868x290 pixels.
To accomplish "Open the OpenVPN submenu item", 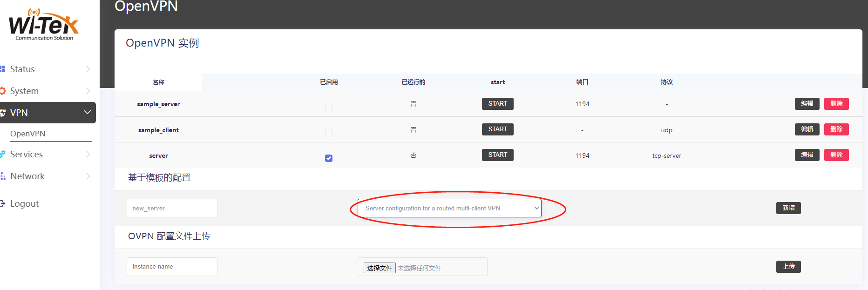I will point(28,134).
